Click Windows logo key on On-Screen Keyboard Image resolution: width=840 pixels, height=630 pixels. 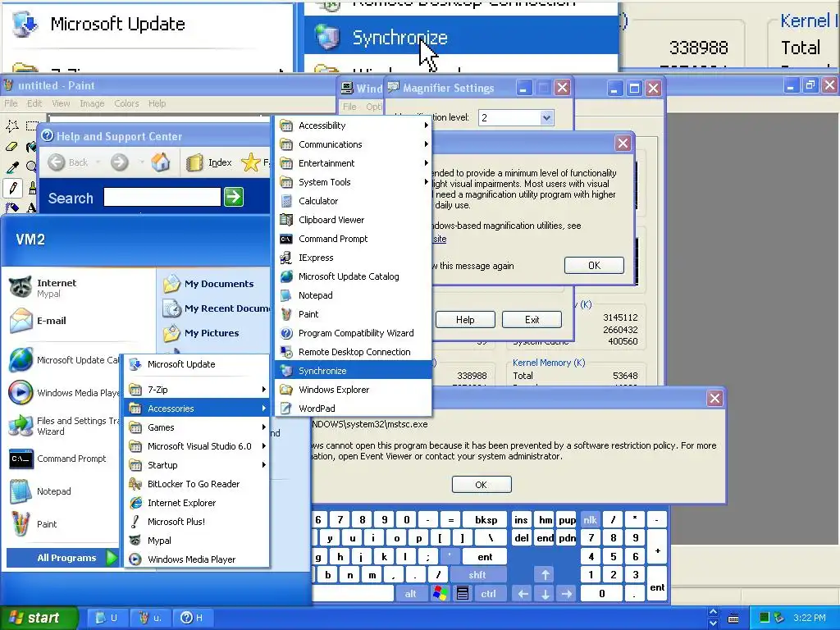pyautogui.click(x=440, y=594)
